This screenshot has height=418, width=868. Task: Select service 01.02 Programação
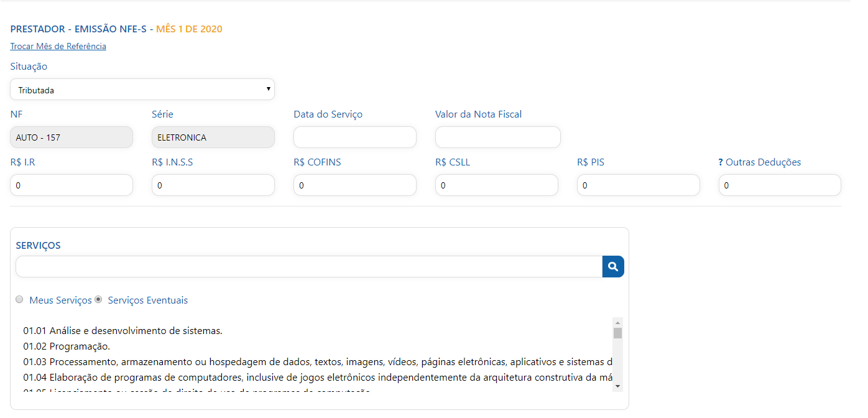[x=67, y=346]
